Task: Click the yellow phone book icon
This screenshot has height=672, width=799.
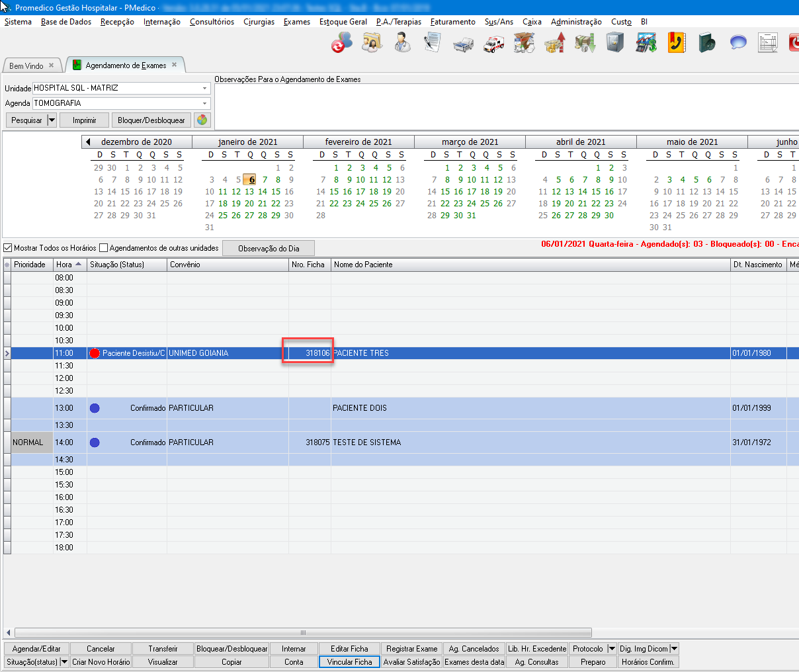Action: pos(676,44)
